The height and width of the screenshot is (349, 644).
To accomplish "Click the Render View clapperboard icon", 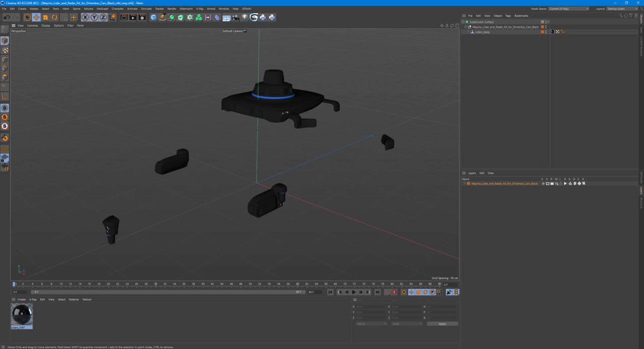I will (x=124, y=17).
